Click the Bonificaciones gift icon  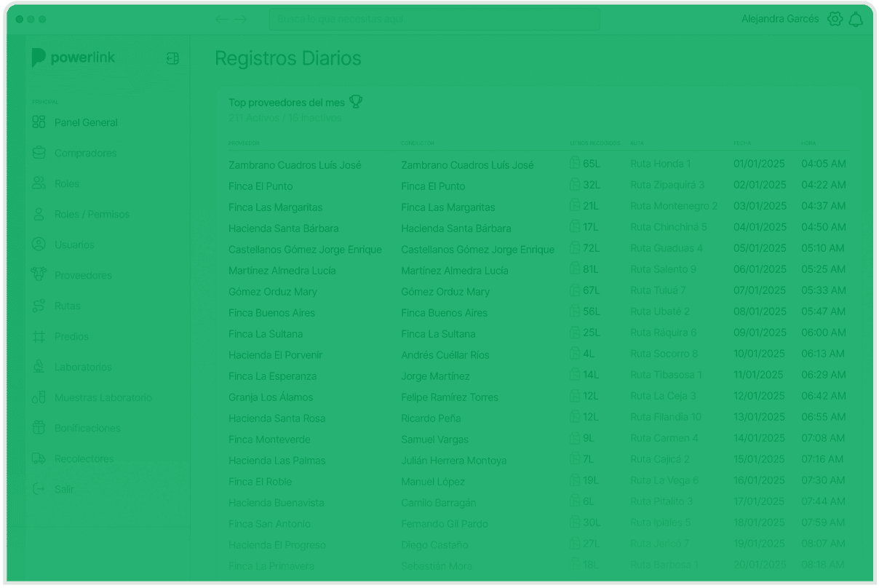tap(39, 428)
